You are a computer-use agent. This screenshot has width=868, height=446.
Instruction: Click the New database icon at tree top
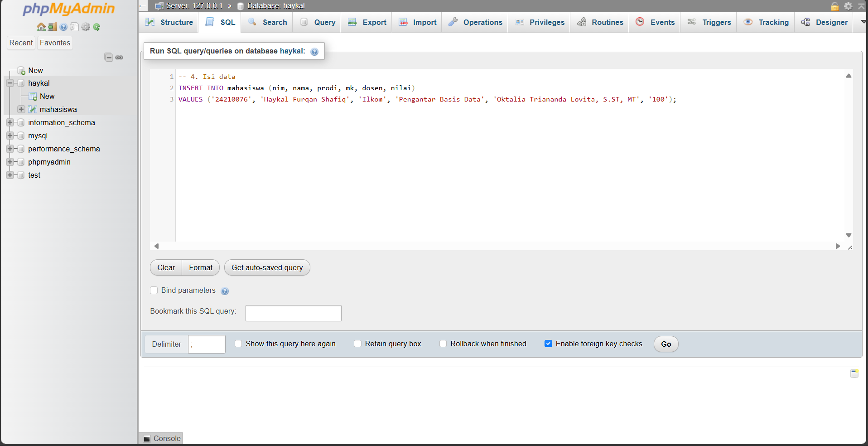click(x=21, y=70)
